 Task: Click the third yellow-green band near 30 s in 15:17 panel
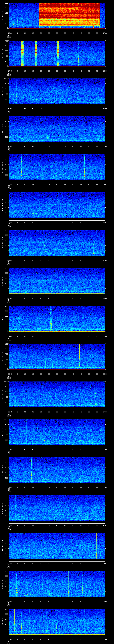click(58, 53)
